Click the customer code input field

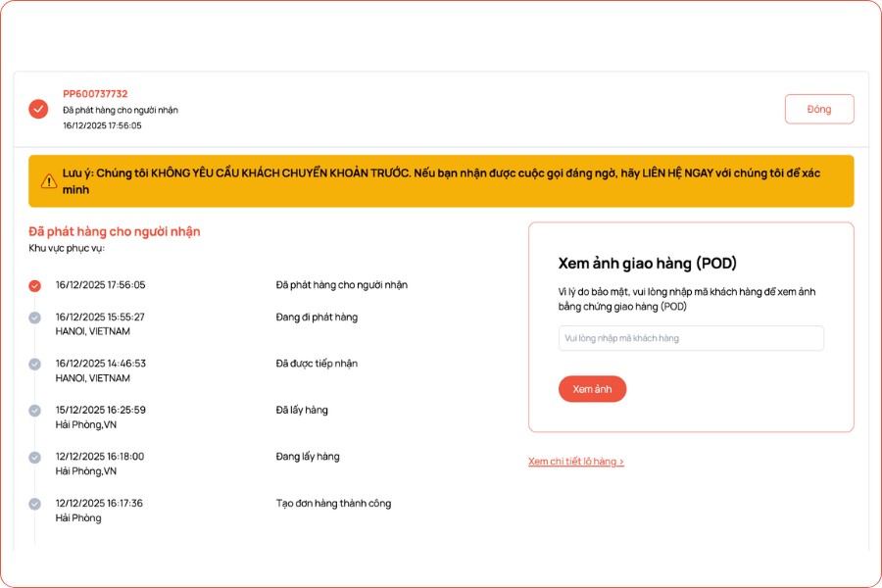click(691, 337)
